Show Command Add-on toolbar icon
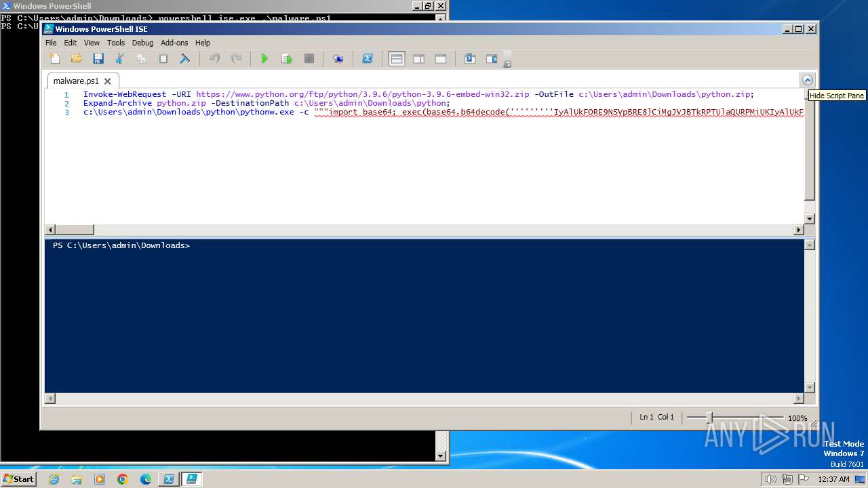The width and height of the screenshot is (868, 488). point(492,59)
